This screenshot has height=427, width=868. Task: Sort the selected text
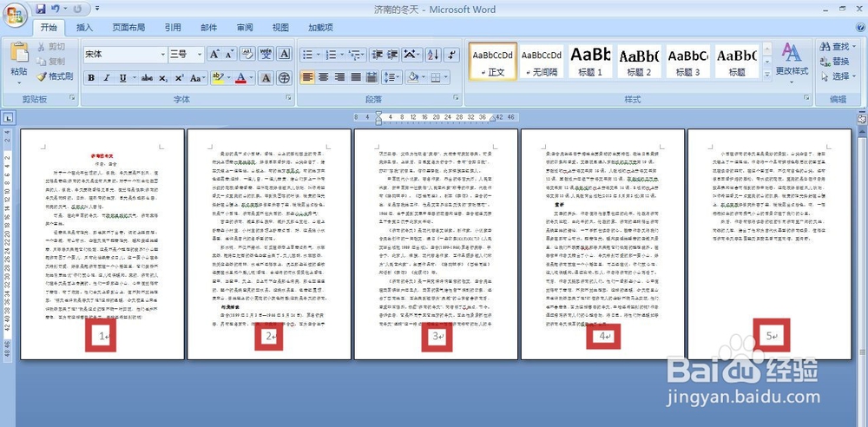tap(433, 55)
